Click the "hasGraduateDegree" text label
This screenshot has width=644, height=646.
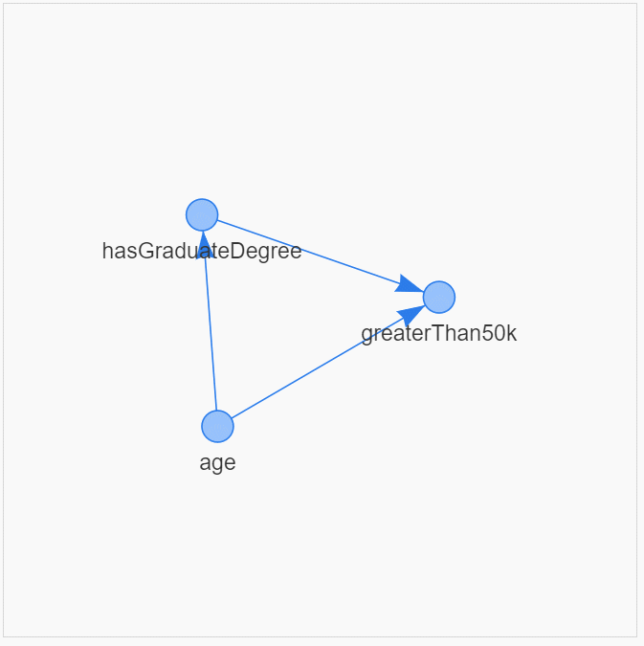pyautogui.click(x=202, y=252)
